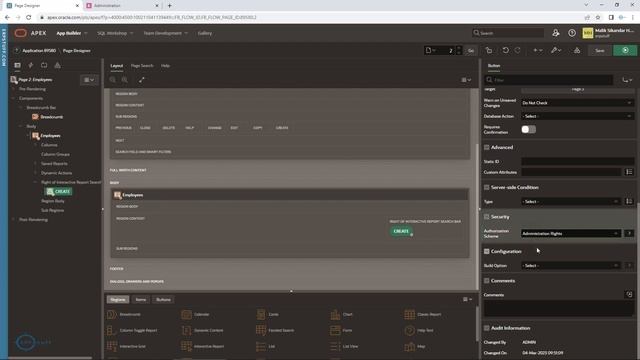Expand the layout pane to full size
This screenshot has width=640, height=360.
(142, 80)
